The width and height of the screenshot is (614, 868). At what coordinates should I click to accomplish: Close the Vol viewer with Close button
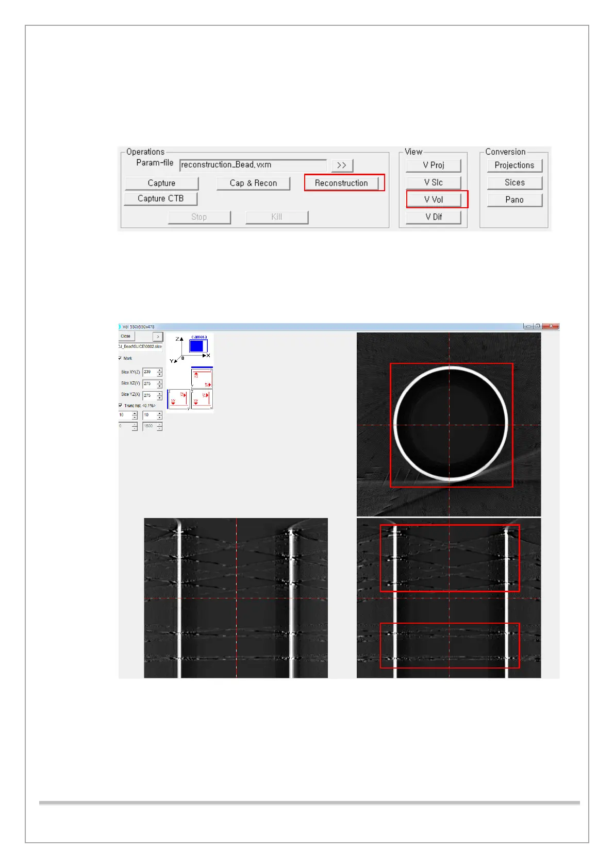point(126,336)
